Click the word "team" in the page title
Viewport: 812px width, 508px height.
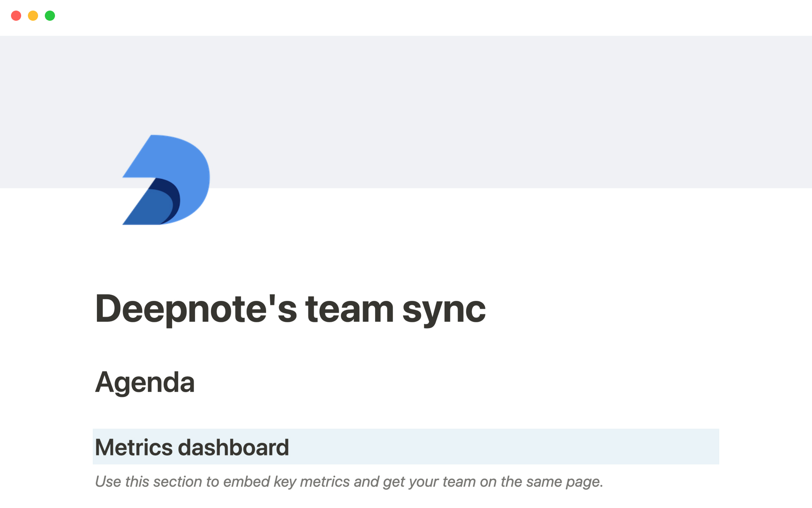349,309
